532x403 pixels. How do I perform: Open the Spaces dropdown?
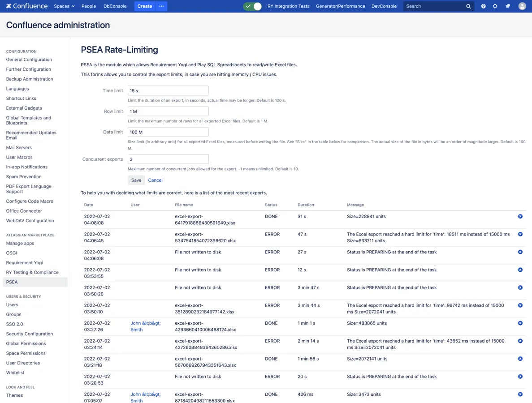(64, 6)
